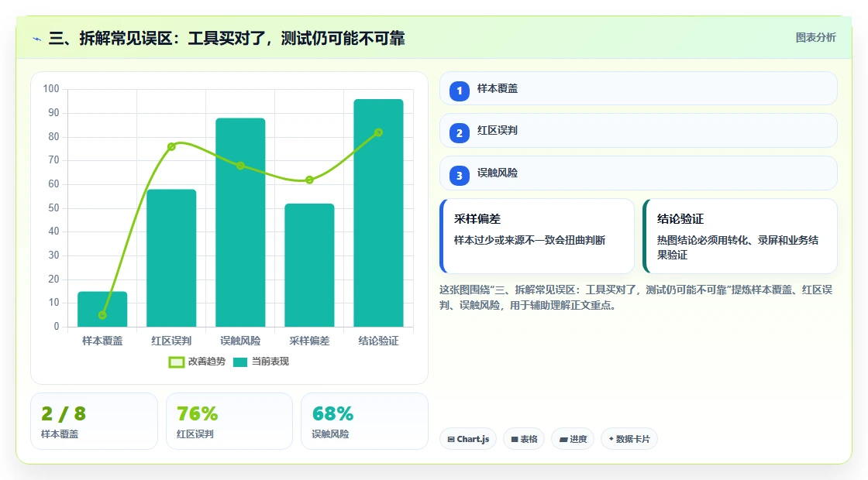Toggle the 当前表现 legend swatch
Screen dimensions: 868x480
239,362
